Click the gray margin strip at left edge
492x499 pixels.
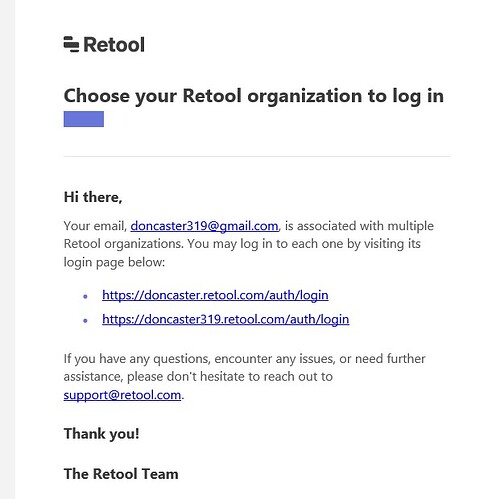click(7, 249)
